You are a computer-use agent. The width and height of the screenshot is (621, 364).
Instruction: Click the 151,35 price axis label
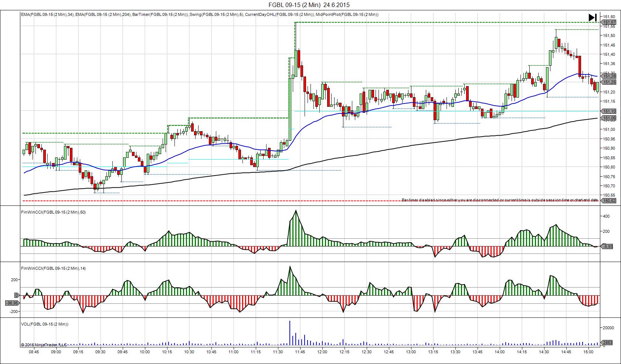click(x=609, y=64)
